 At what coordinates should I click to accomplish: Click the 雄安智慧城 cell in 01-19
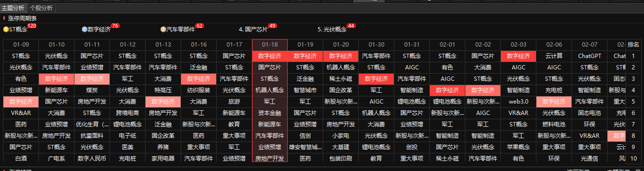[x=305, y=147]
